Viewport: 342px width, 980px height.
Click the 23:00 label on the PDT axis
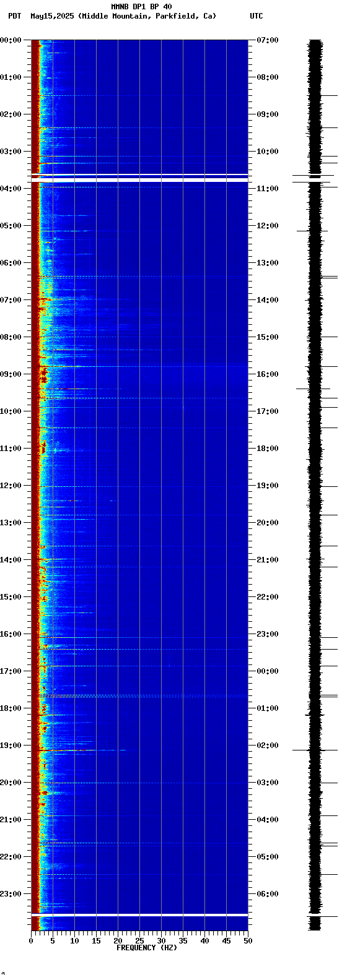click(x=11, y=894)
